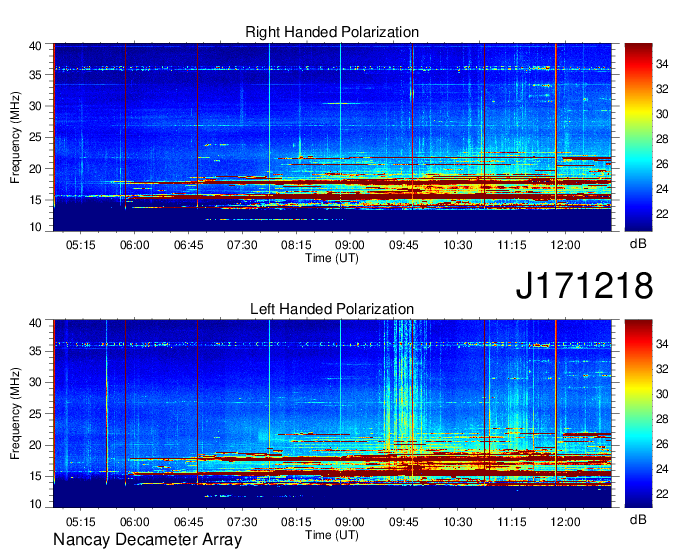The width and height of the screenshot is (680, 552).
Task: Click the 15 MHz tick on Left Handed plot
Action: pos(36,477)
